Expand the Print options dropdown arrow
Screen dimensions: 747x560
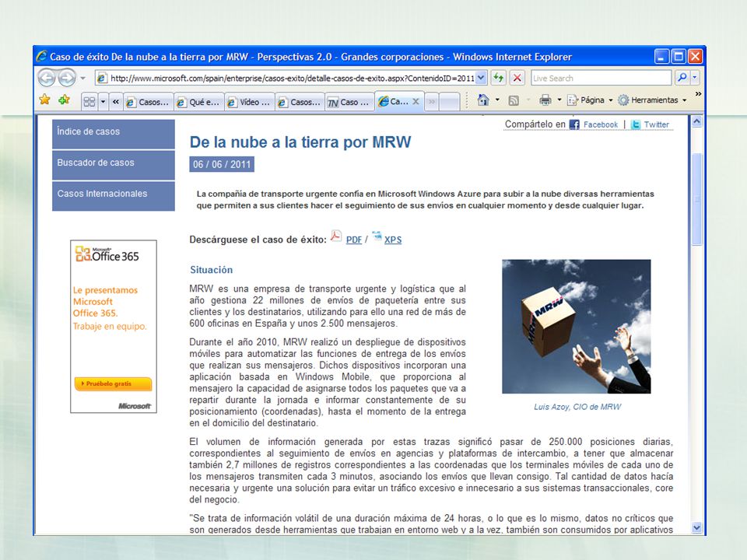click(559, 100)
